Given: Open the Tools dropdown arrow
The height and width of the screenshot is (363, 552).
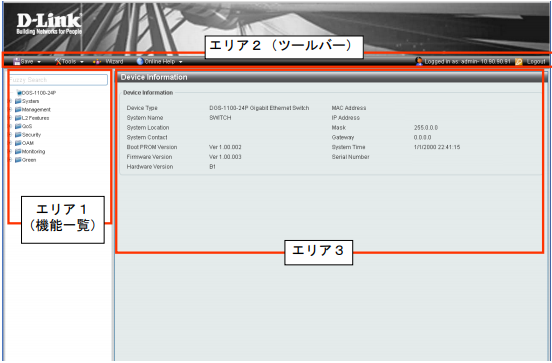Looking at the screenshot, I should coord(82,62).
